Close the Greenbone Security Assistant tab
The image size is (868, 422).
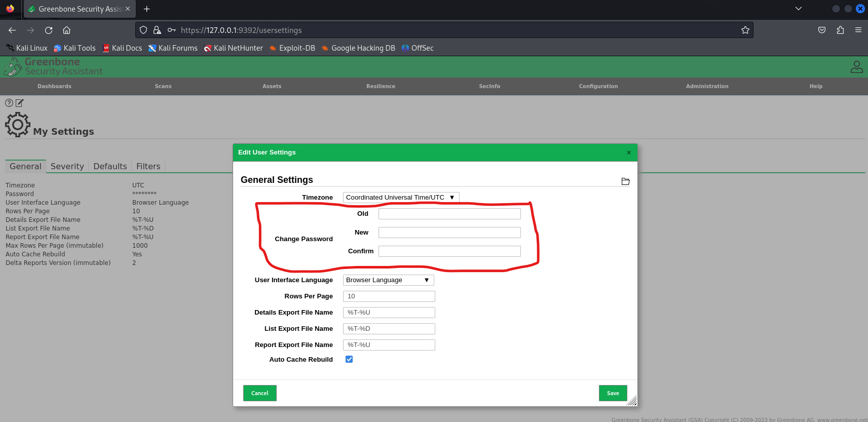(x=128, y=9)
